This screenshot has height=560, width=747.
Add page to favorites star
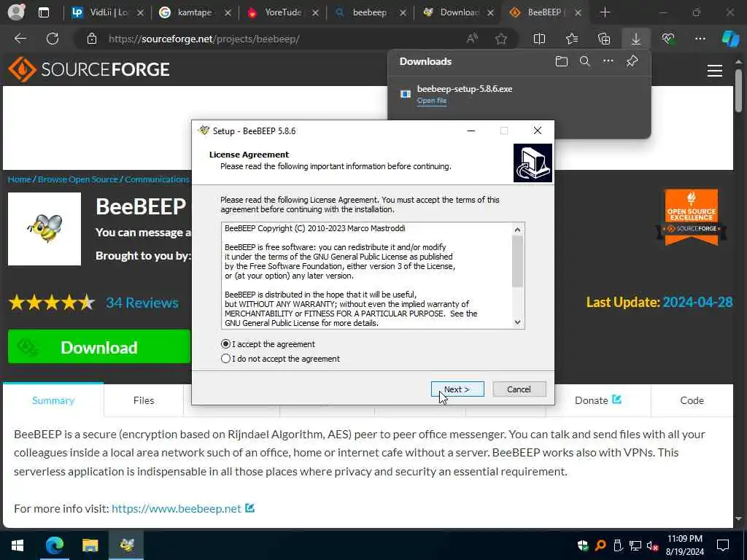click(x=500, y=39)
